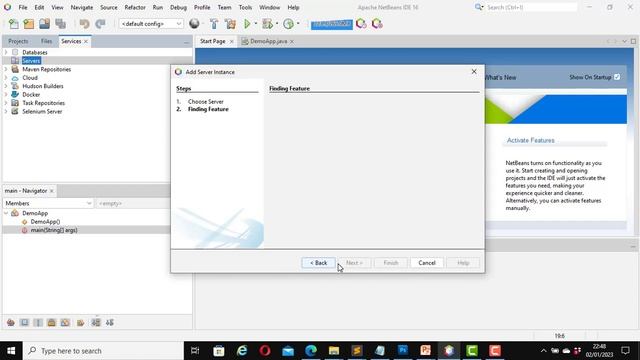This screenshot has width=640, height=360.
Task: Close the main - Navigator tab
Action: 52,191
